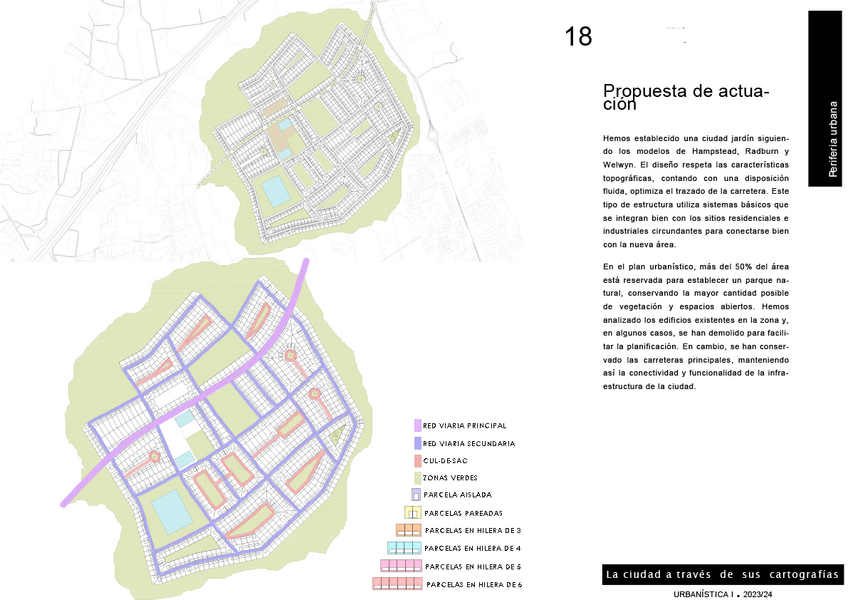Click the paragraph starting 'Hemos establecido una ciudad jardín'
This screenshot has height=600, width=848.
coord(695,192)
